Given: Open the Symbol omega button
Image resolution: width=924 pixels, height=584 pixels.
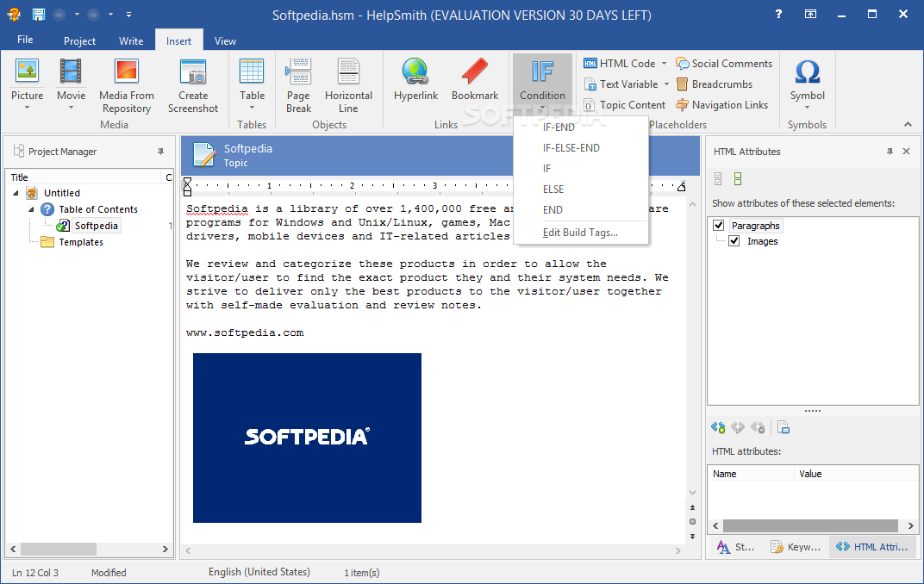Looking at the screenshot, I should (808, 83).
